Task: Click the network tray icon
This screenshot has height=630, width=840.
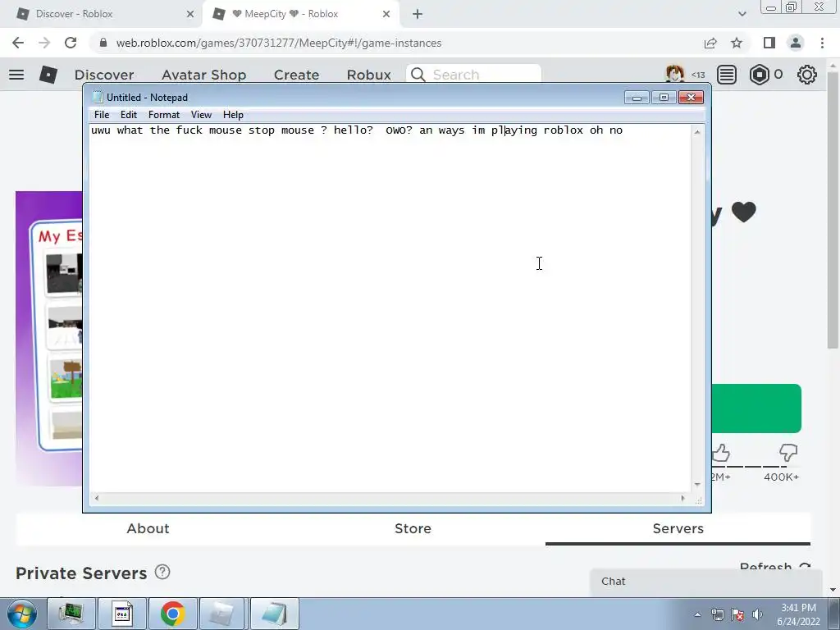Action: point(717,614)
